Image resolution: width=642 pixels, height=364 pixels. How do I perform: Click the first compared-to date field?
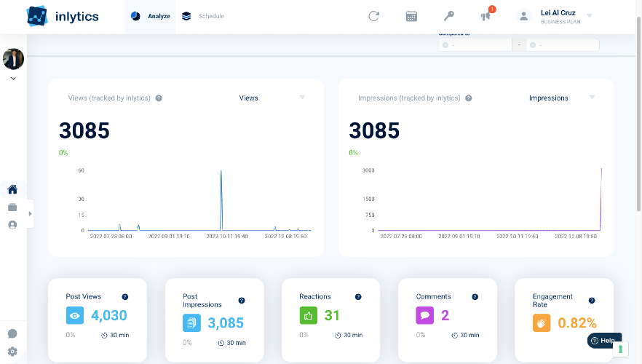point(475,45)
